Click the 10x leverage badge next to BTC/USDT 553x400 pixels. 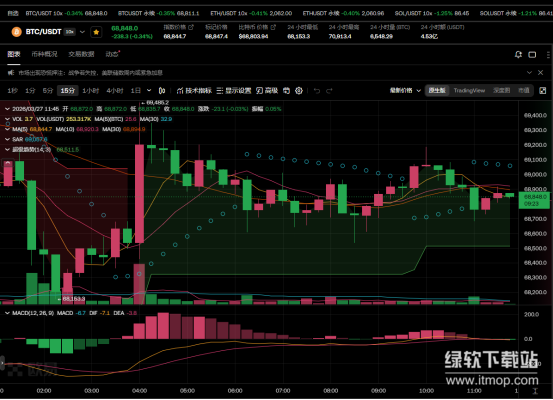pos(70,32)
